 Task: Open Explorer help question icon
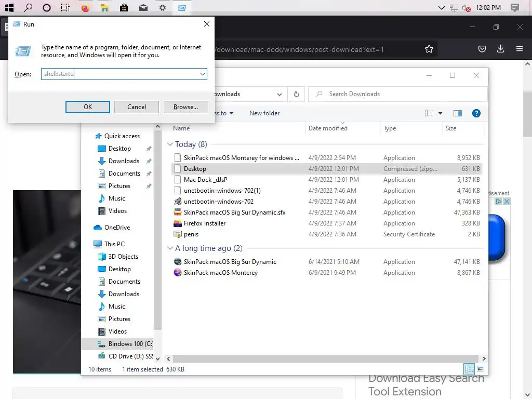pos(476,113)
